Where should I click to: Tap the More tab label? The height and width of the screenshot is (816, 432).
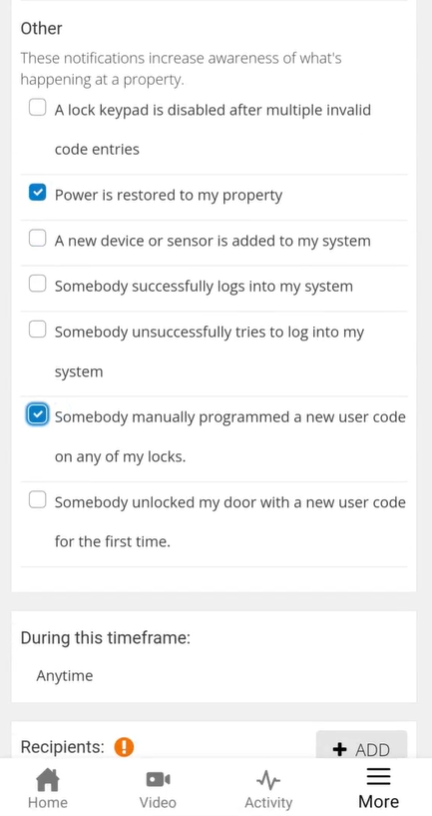point(378,801)
